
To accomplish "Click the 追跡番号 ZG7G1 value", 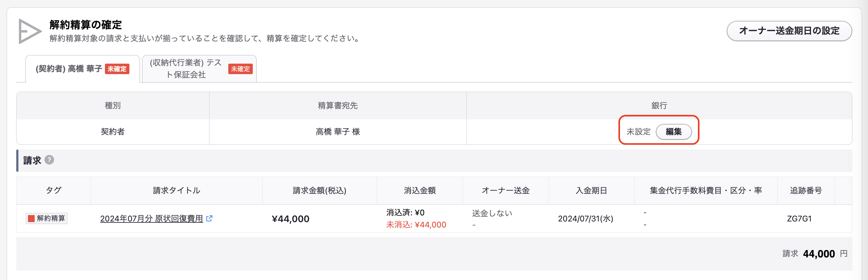I will click(x=799, y=219).
